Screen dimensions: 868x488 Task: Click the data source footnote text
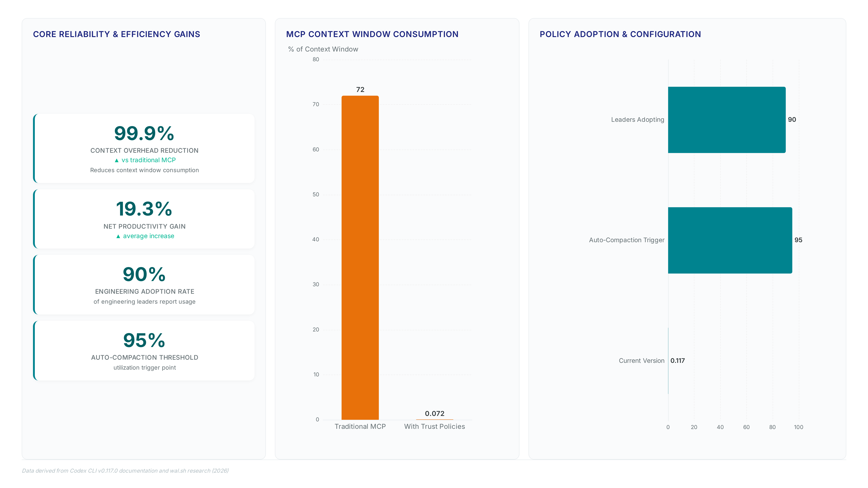[x=125, y=471]
